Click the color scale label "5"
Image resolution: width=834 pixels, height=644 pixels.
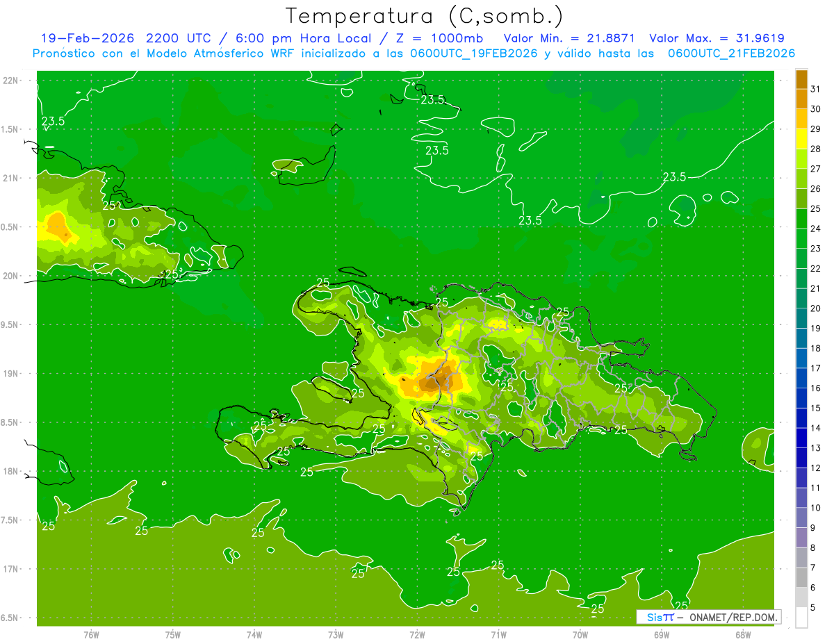click(x=812, y=607)
